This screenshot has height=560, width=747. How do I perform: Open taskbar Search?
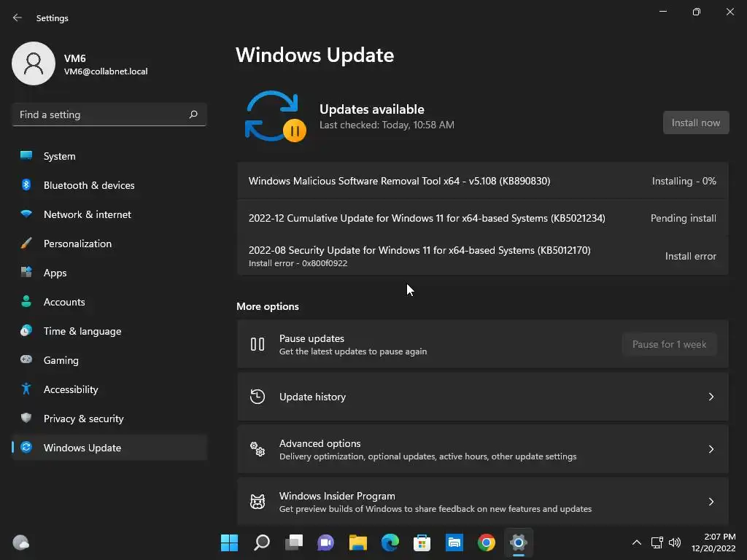click(262, 542)
